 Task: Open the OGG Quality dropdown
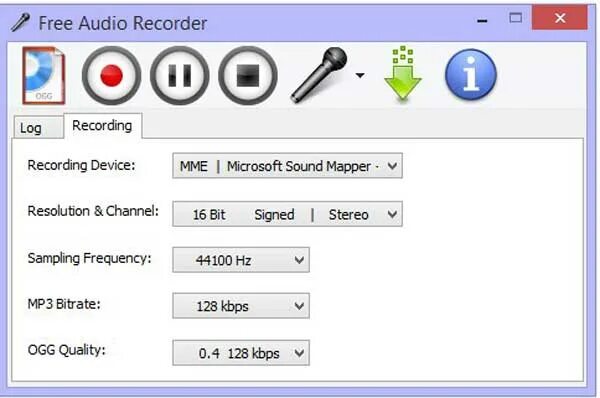[241, 353]
